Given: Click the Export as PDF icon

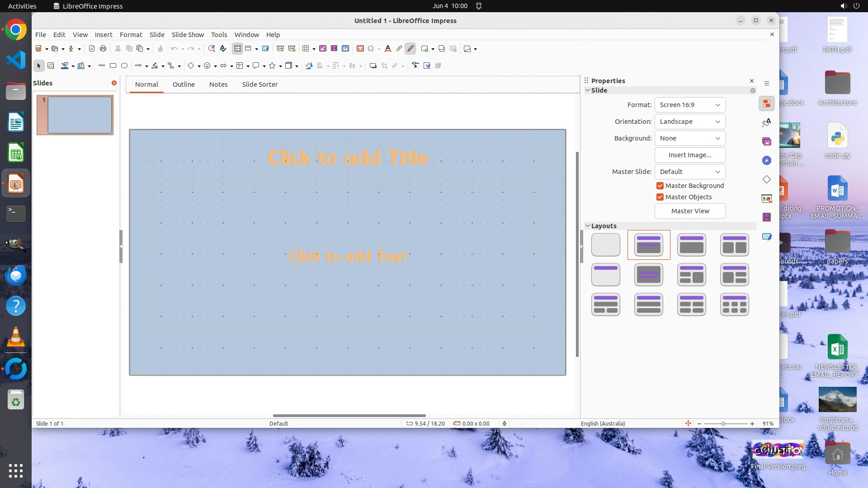Looking at the screenshot, I should [92, 49].
